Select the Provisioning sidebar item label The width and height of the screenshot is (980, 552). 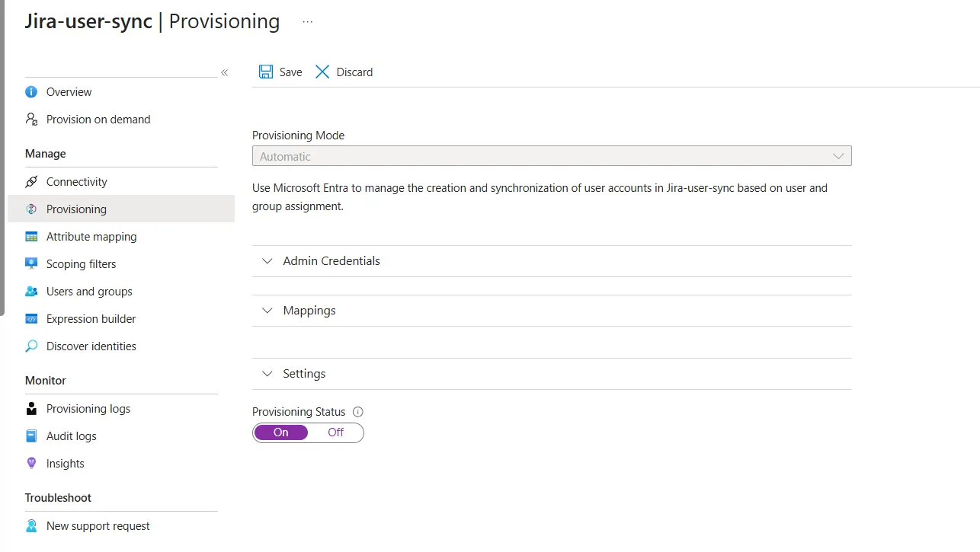[x=76, y=209]
